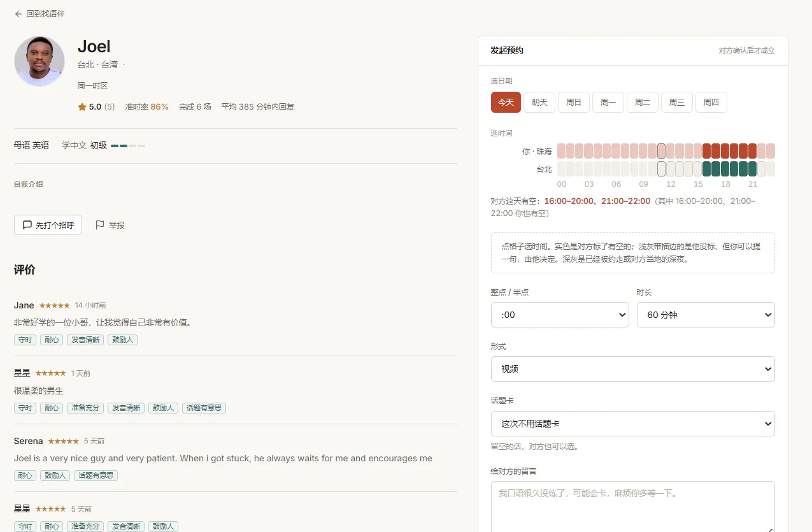Screen dimensions: 812x532
Task: Choose 周四 in the date picker
Action: (x=711, y=103)
